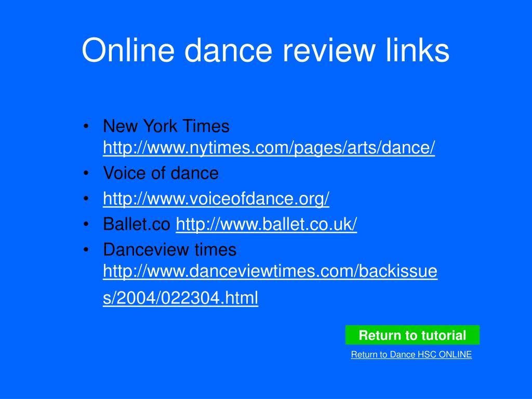
Task: Follow the ballet.co.uk link
Action: pyautogui.click(x=267, y=224)
